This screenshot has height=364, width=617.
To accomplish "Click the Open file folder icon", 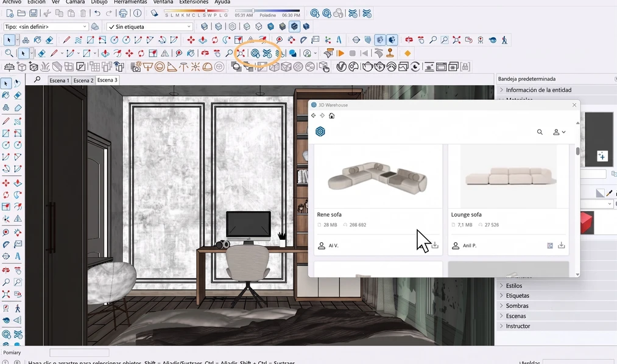I will [x=22, y=13].
